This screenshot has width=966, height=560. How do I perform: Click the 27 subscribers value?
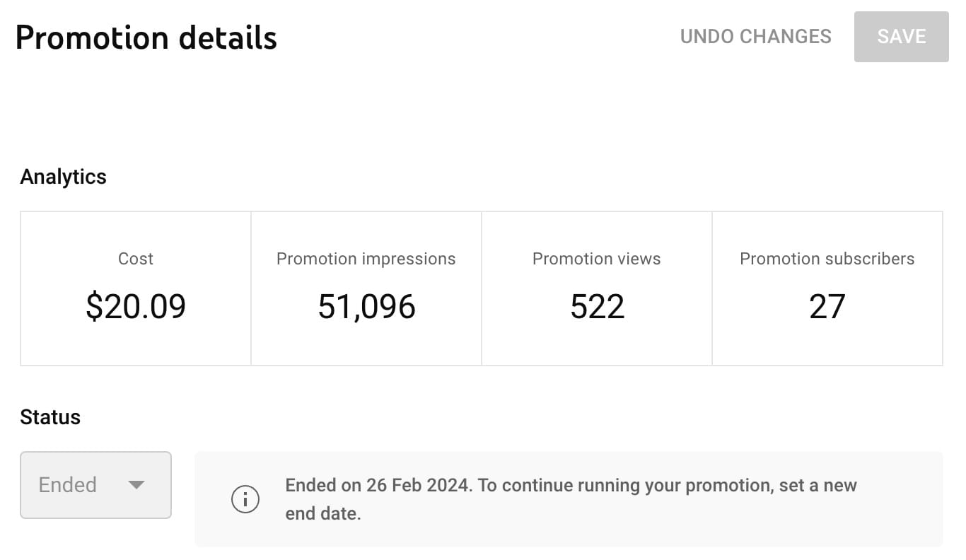coord(827,306)
